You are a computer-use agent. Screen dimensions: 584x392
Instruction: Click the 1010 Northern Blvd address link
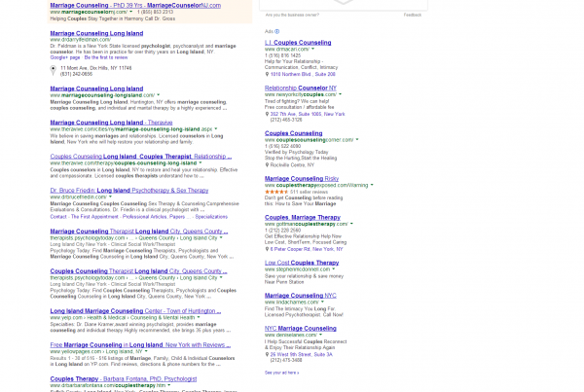coord(303,74)
